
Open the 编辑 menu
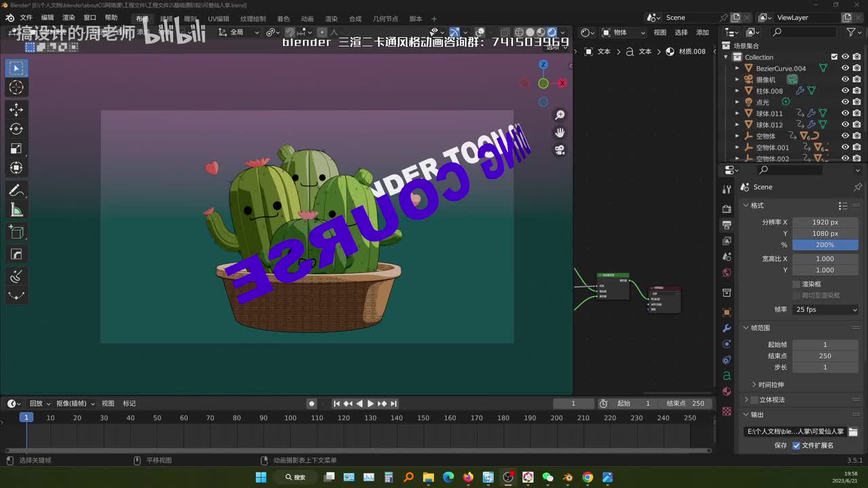[47, 18]
